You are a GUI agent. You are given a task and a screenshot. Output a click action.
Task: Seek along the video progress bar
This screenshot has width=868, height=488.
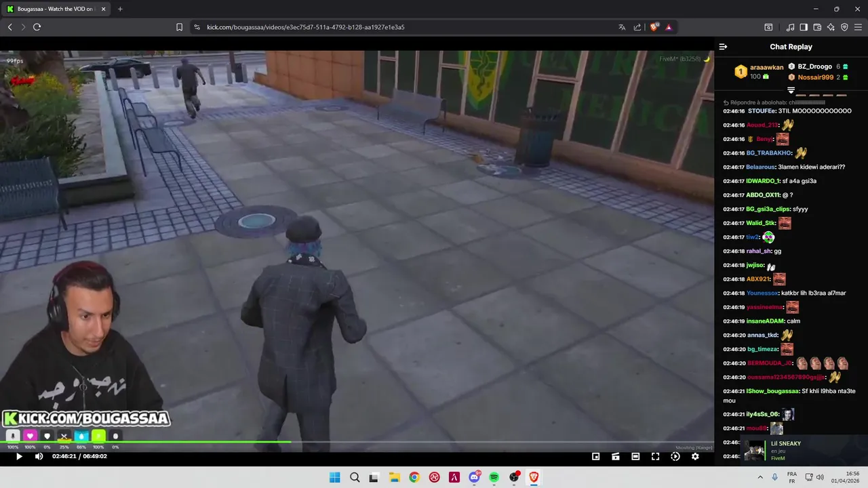click(x=357, y=442)
